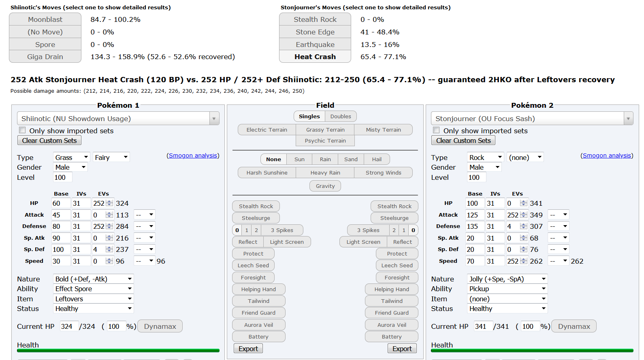Toggle Gravity field effect
Image resolution: width=644 pixels, height=360 pixels.
[x=325, y=186]
